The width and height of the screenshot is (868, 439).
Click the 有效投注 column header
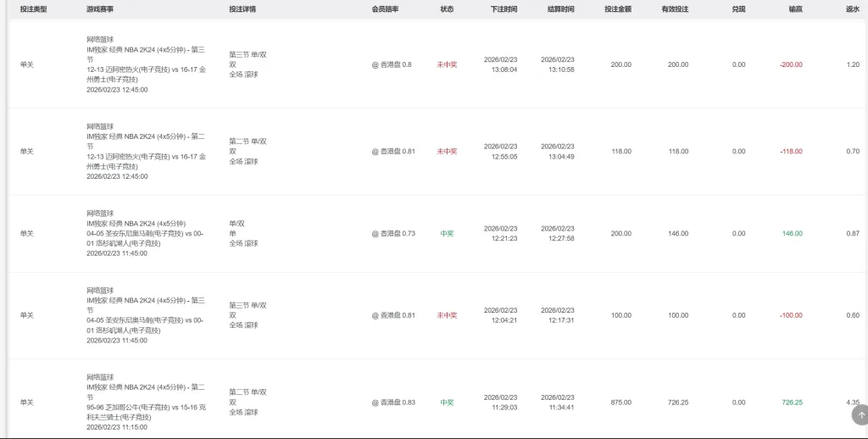(675, 9)
